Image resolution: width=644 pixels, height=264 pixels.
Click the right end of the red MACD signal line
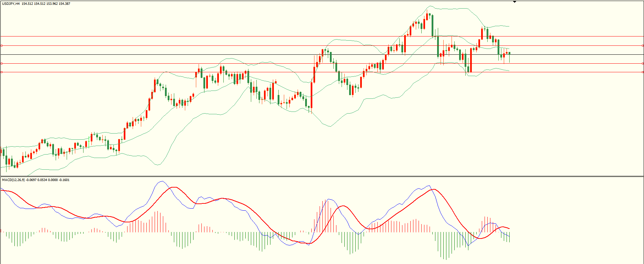[509, 229]
